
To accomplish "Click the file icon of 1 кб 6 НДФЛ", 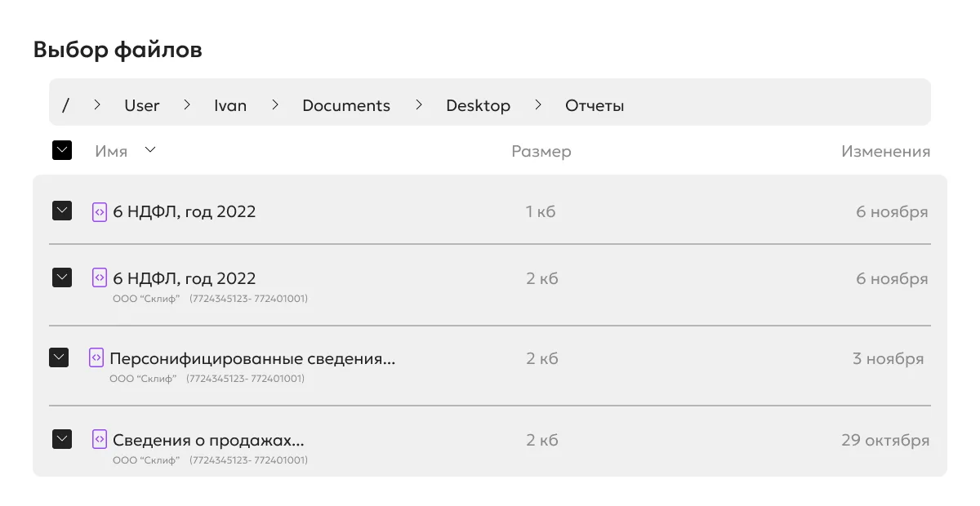I will point(99,211).
